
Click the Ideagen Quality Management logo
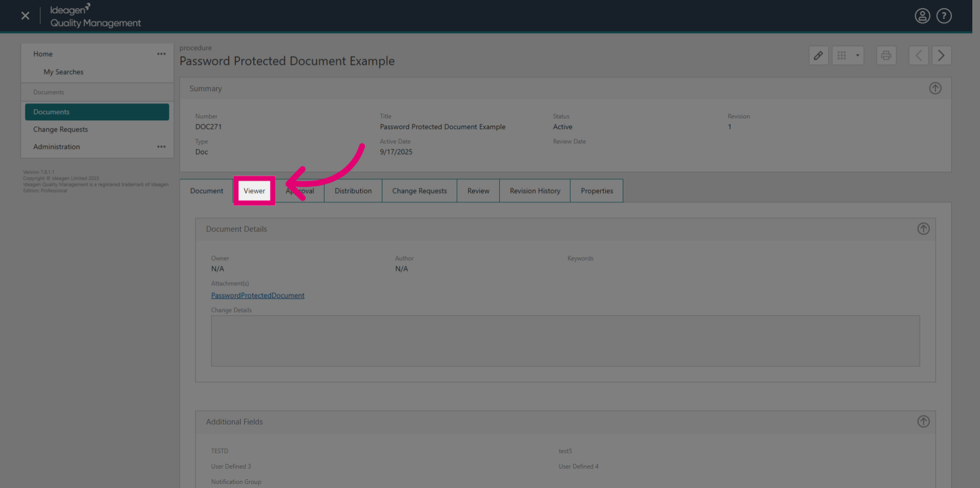pos(95,16)
